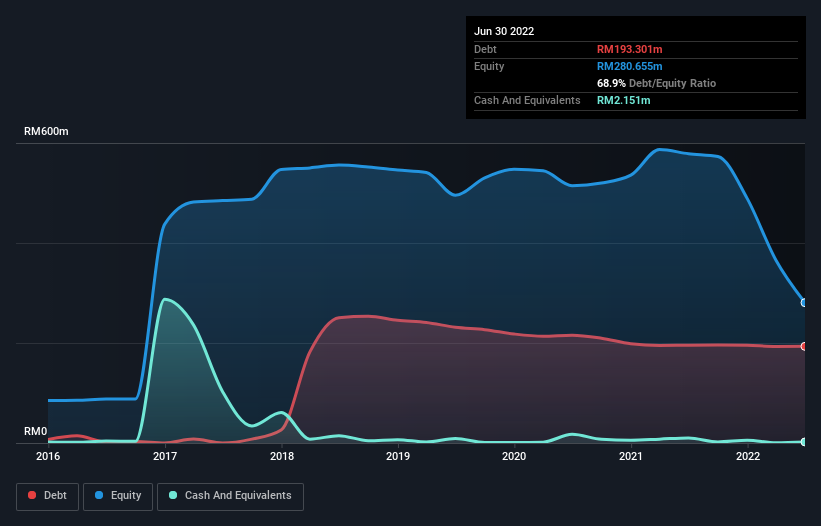Click the RM280.655m equity value
Viewport: 821px width, 526px height.
coord(629,66)
